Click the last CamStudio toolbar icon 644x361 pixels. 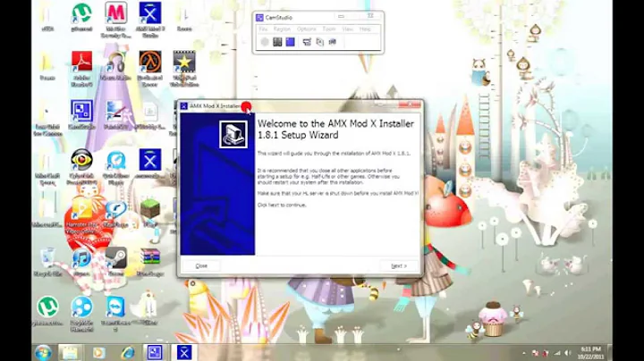(x=332, y=42)
